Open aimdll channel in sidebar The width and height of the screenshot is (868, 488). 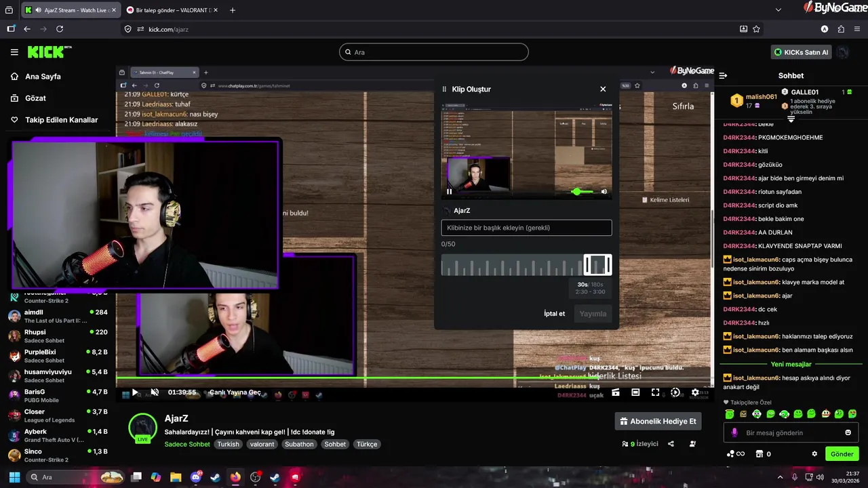coord(58,316)
